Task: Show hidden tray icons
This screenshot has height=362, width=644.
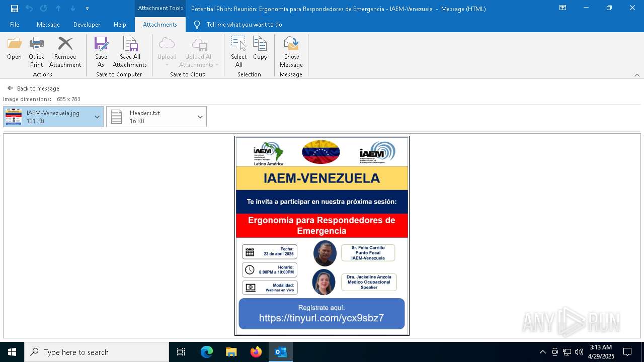Action: coord(542,352)
